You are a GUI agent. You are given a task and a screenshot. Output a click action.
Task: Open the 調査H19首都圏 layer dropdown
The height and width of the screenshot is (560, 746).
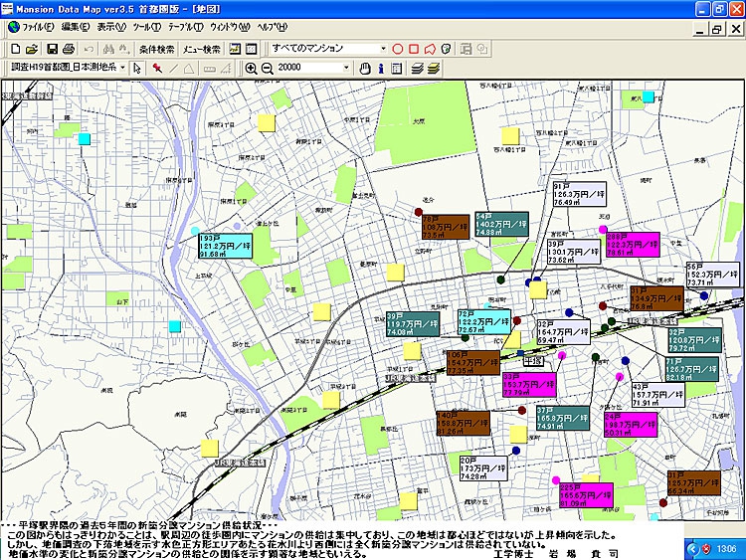click(122, 68)
